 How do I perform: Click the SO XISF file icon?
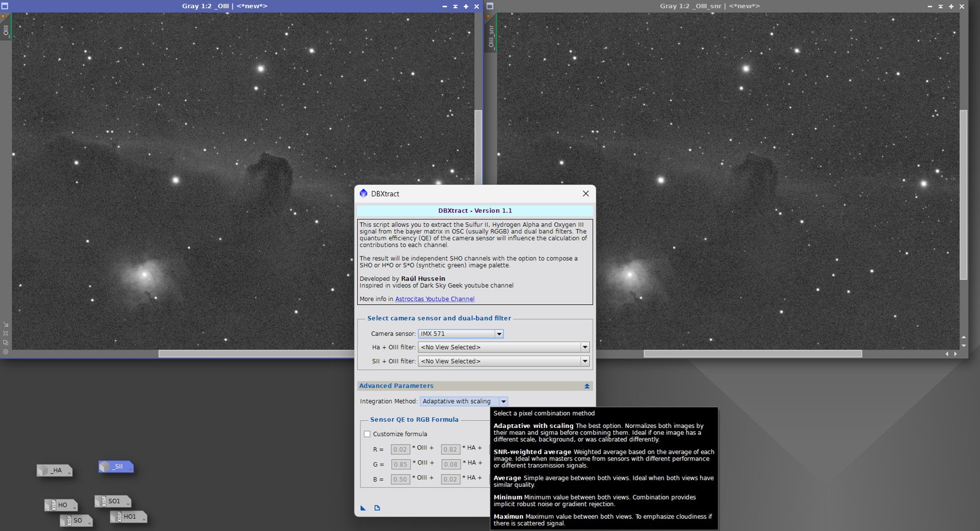(76, 521)
